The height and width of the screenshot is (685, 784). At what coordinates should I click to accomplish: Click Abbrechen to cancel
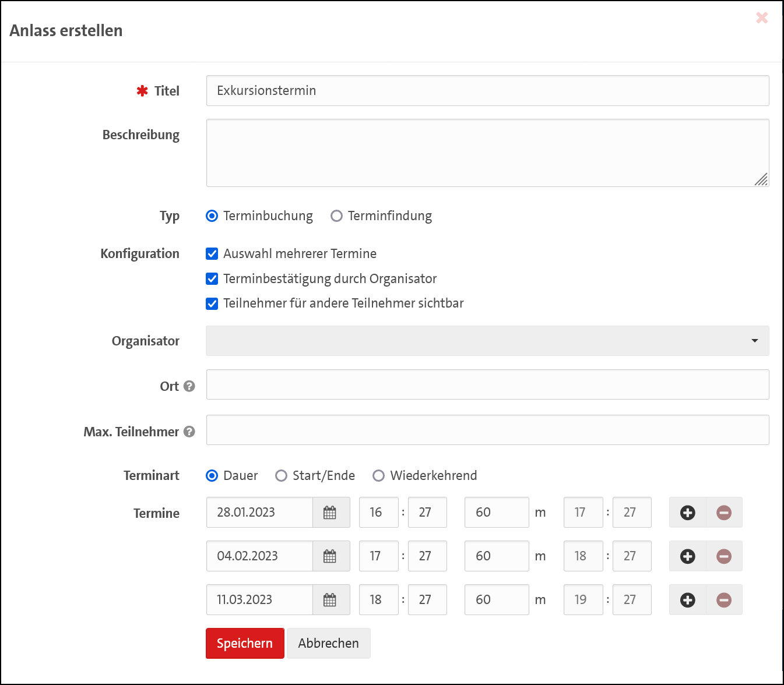coord(328,643)
